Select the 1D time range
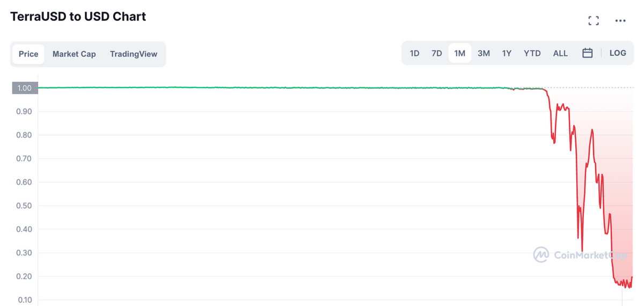The width and height of the screenshot is (644, 306). point(414,53)
